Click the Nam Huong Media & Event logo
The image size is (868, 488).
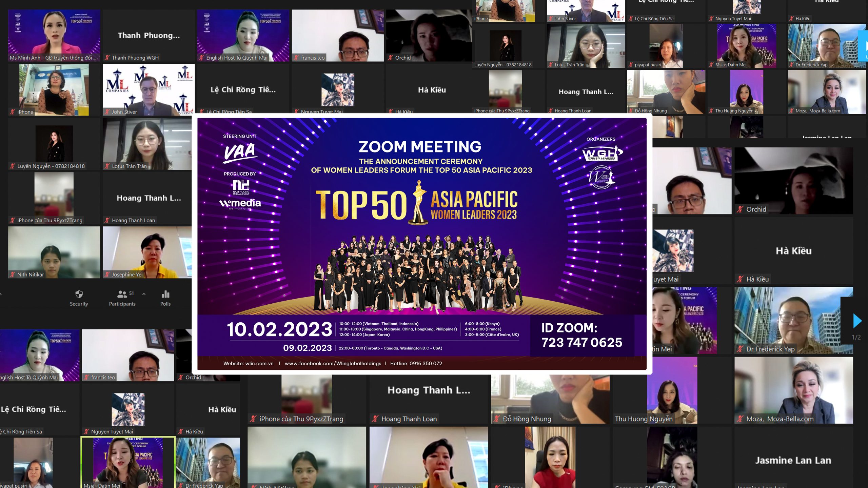[241, 187]
